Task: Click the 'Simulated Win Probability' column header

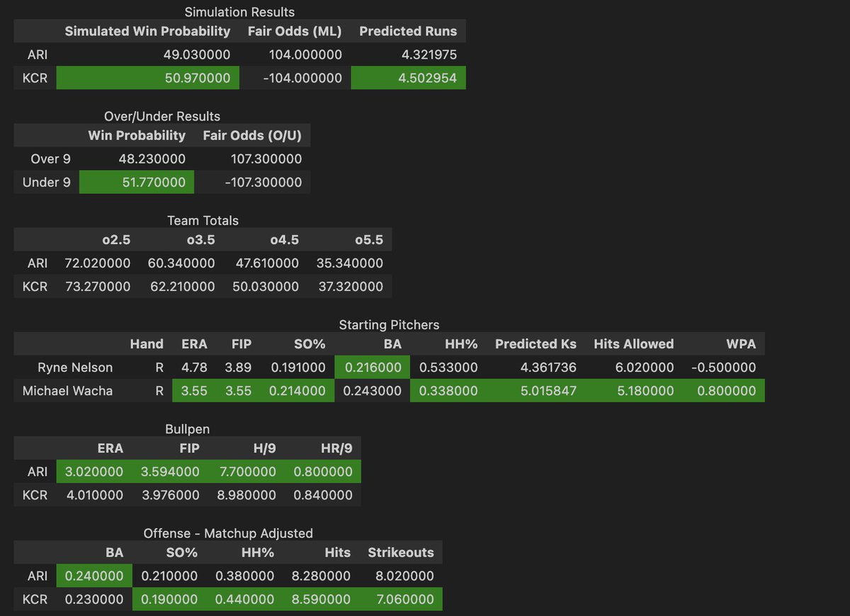Action: (x=147, y=31)
